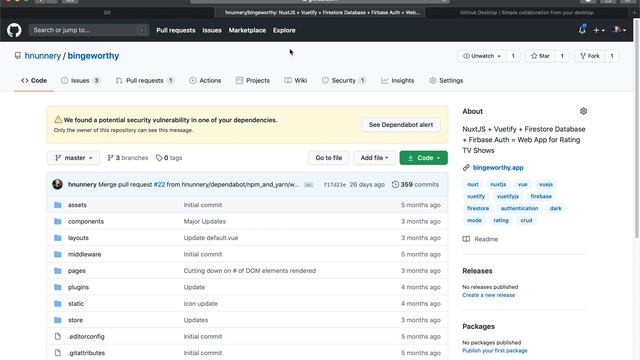The height and width of the screenshot is (360, 640).
Task: Click the .editorconfig file icon
Action: (x=58, y=336)
